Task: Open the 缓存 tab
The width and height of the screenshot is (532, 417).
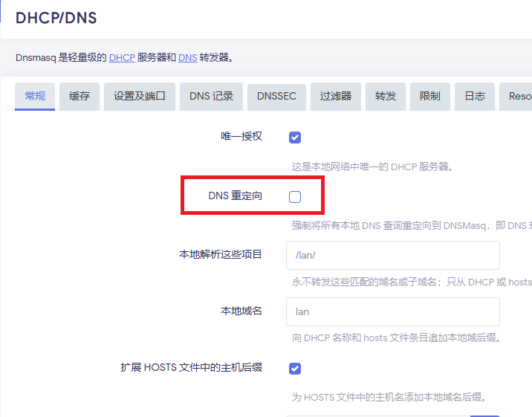Action: tap(80, 96)
